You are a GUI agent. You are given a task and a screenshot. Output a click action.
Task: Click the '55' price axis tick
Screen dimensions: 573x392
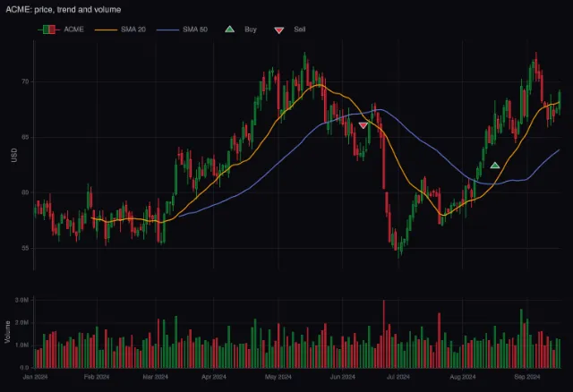point(25,248)
